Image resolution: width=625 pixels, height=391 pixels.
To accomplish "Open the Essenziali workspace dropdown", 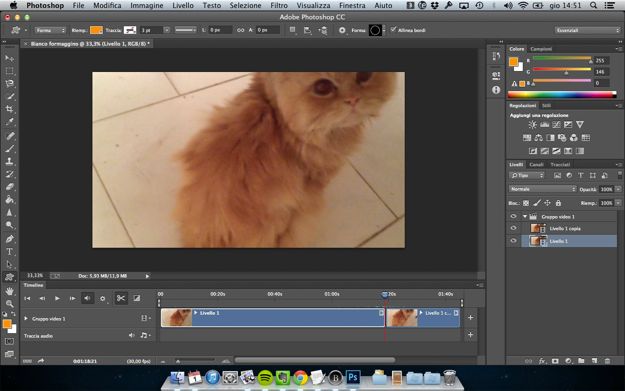I will [x=587, y=30].
